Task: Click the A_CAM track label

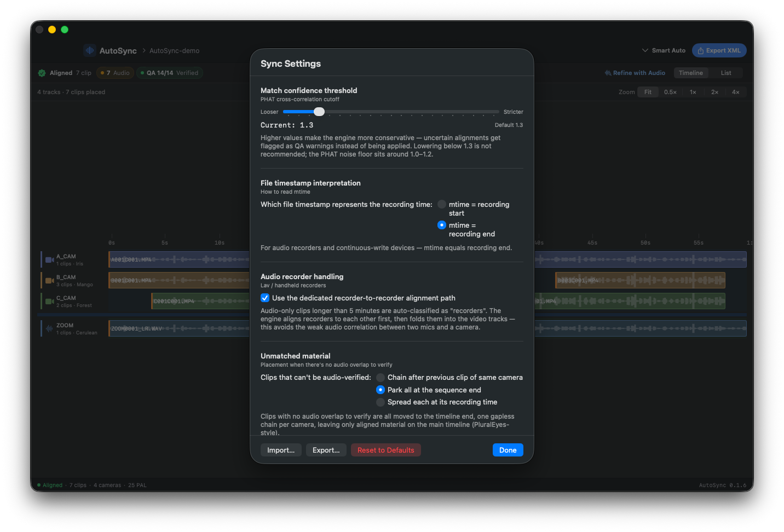Action: pos(66,256)
